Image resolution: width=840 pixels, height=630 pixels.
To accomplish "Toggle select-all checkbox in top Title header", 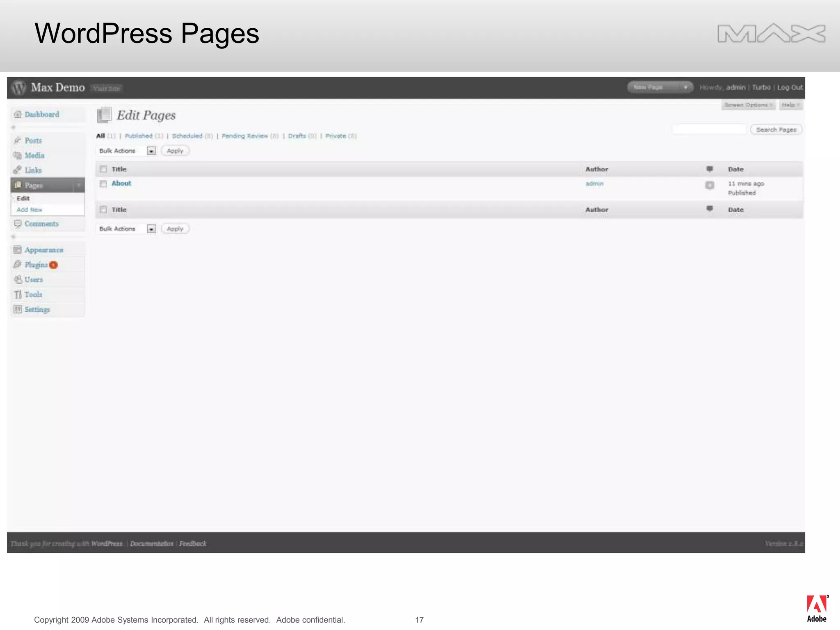I will [x=103, y=169].
